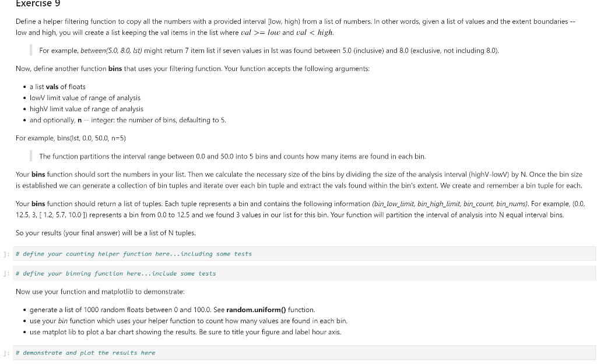
Task: Click the prompt bracket beside the first code cell
Action: click(x=5, y=253)
